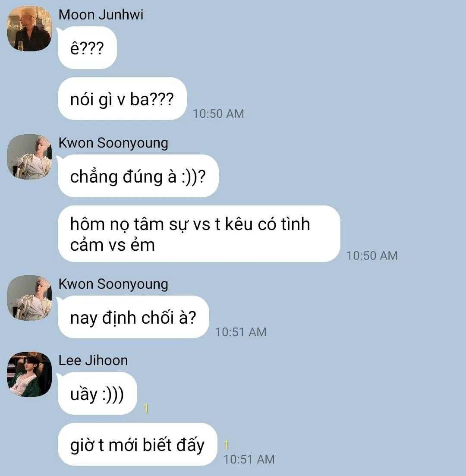Click the Moon Junhwi sender name
This screenshot has height=476, width=466.
click(101, 15)
